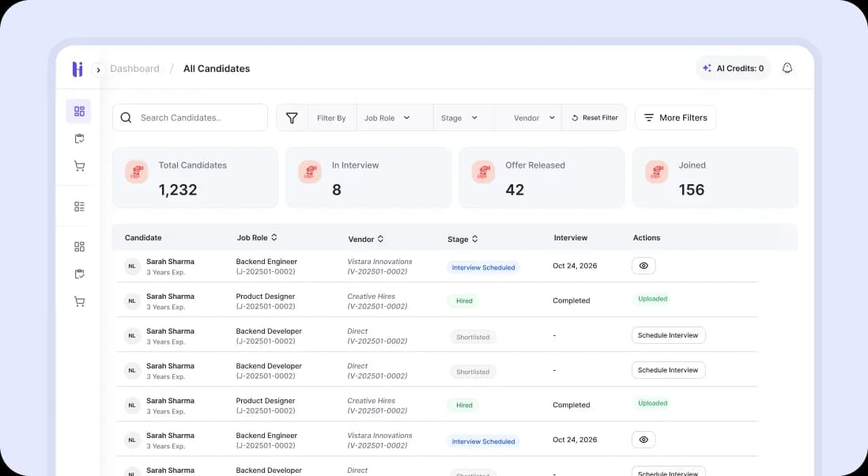This screenshot has height=476, width=868.
Task: Expand the sidebar using the chevron arrow
Action: click(x=97, y=69)
